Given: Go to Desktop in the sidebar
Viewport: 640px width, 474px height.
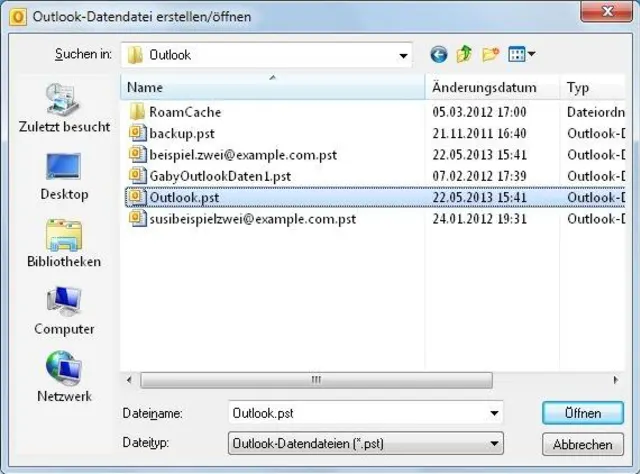Looking at the screenshot, I should [64, 177].
